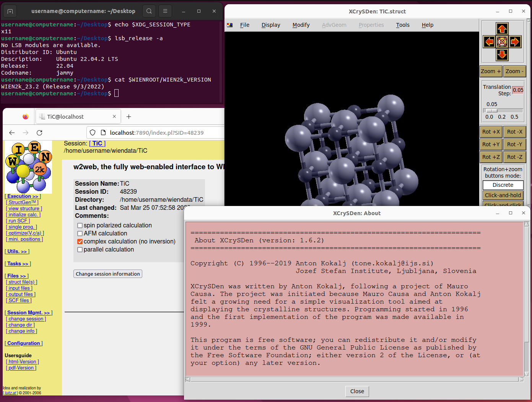Click the About dialog vertical scrollbar

point(527,299)
